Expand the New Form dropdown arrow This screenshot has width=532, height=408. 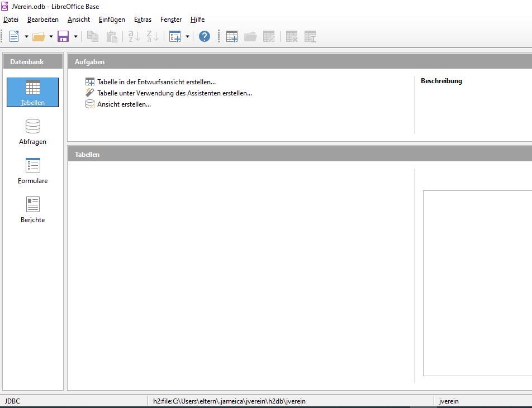[187, 37]
